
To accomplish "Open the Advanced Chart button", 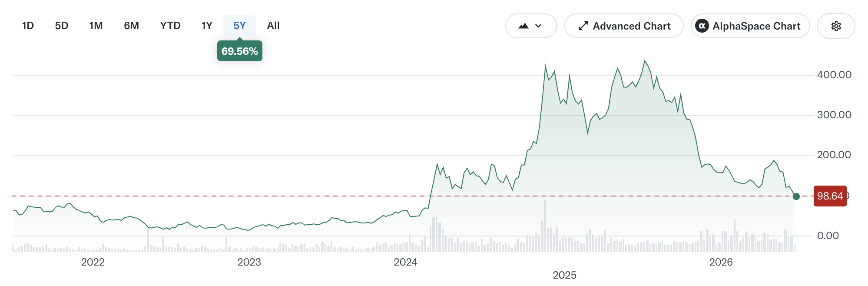I will 624,26.
